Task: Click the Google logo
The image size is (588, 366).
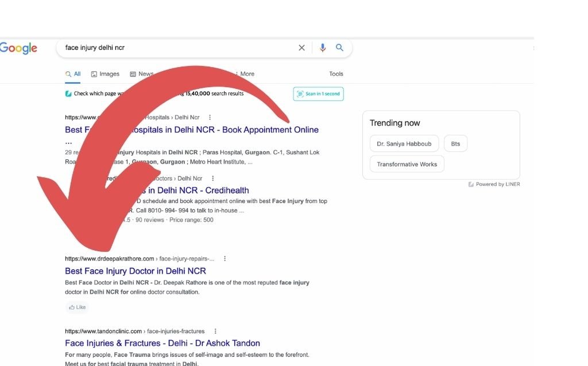Action: tap(18, 48)
